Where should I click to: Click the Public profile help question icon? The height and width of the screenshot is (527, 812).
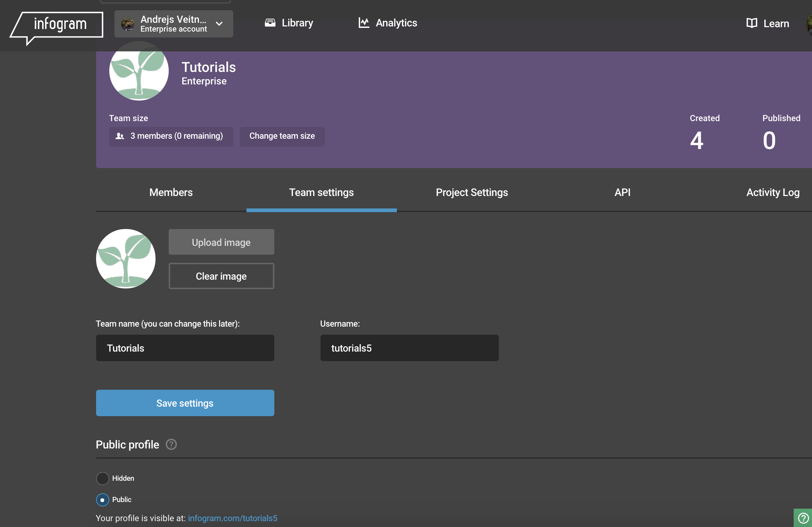point(171,444)
